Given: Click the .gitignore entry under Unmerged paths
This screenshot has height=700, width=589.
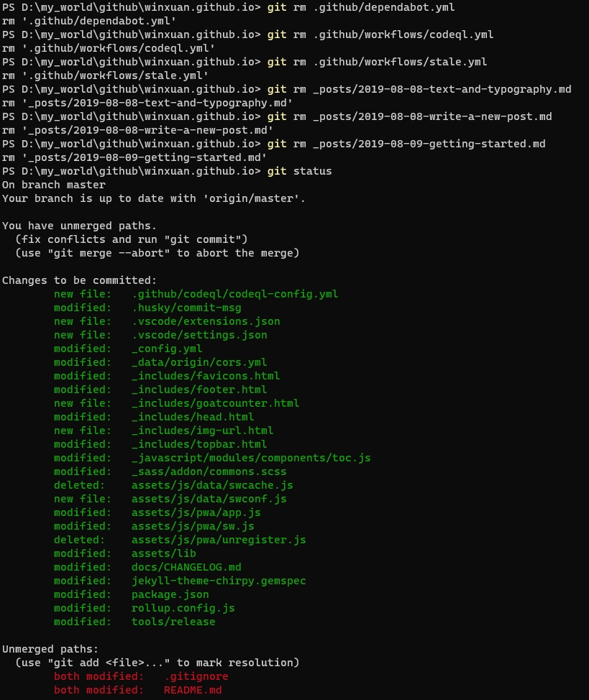Looking at the screenshot, I should coord(196,676).
